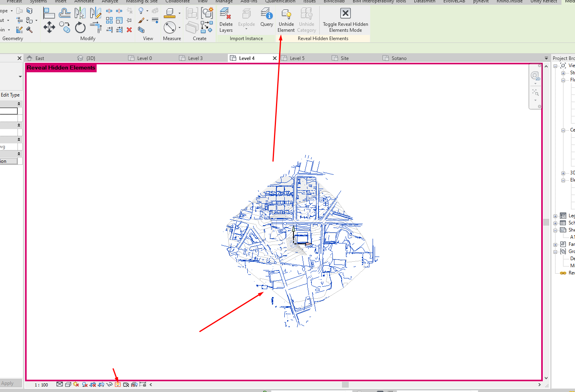Toggle Show Analytical Model control
The width and height of the screenshot is (575, 392).
point(134,384)
